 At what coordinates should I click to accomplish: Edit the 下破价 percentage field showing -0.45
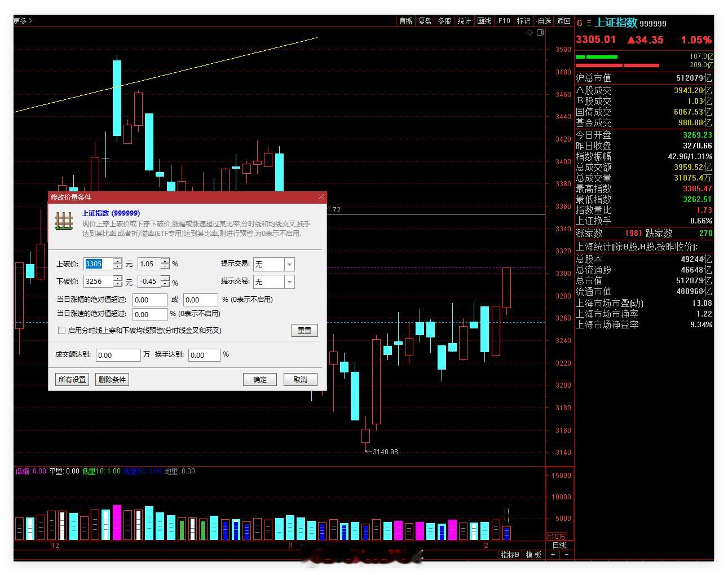149,281
